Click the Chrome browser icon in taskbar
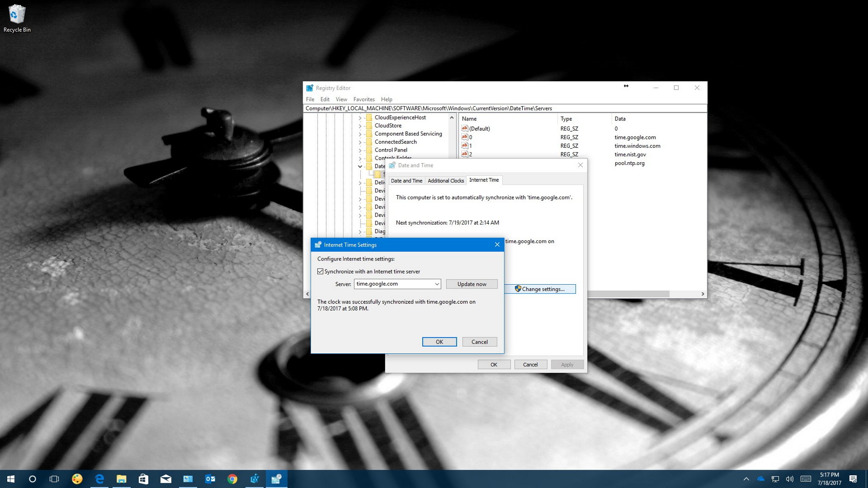This screenshot has height=488, width=868. (x=232, y=478)
